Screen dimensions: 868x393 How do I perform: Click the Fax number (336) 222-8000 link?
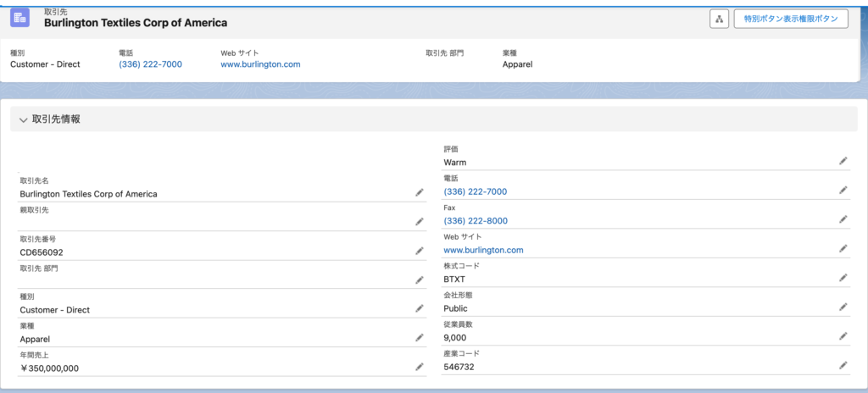[x=476, y=221]
